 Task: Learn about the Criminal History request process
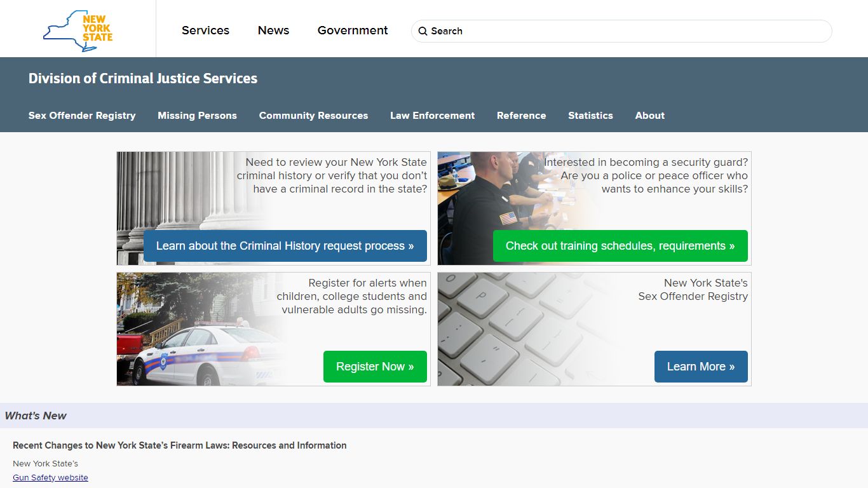pyautogui.click(x=285, y=246)
